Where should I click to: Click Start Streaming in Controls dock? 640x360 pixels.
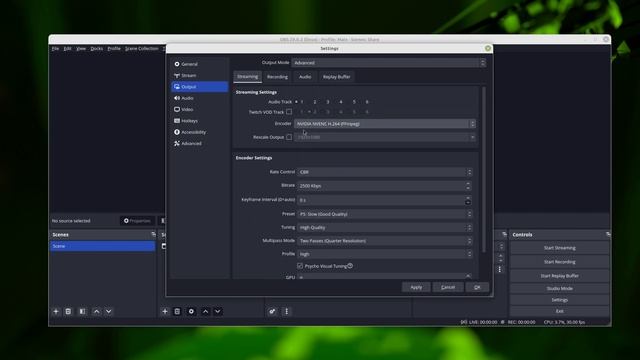pyautogui.click(x=560, y=248)
